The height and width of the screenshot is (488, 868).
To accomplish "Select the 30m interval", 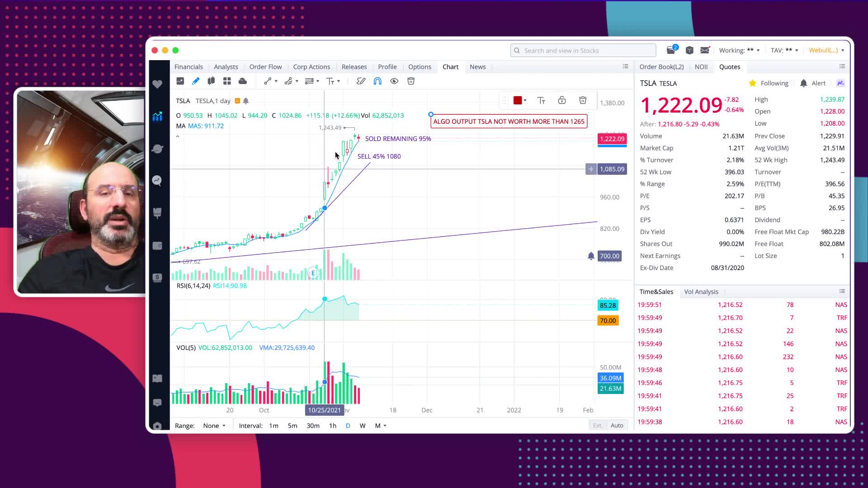I will (x=313, y=426).
